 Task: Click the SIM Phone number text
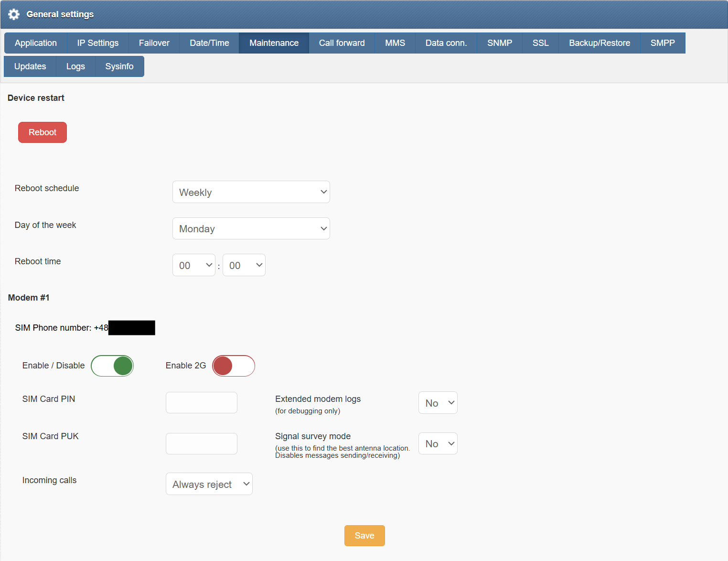click(x=62, y=328)
